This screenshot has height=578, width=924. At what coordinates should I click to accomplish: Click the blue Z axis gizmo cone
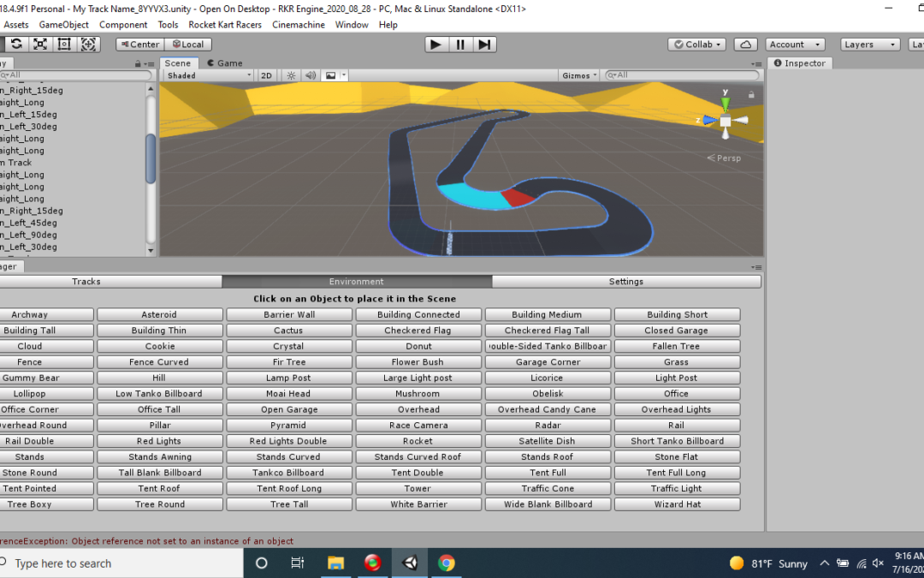pyautogui.click(x=710, y=121)
